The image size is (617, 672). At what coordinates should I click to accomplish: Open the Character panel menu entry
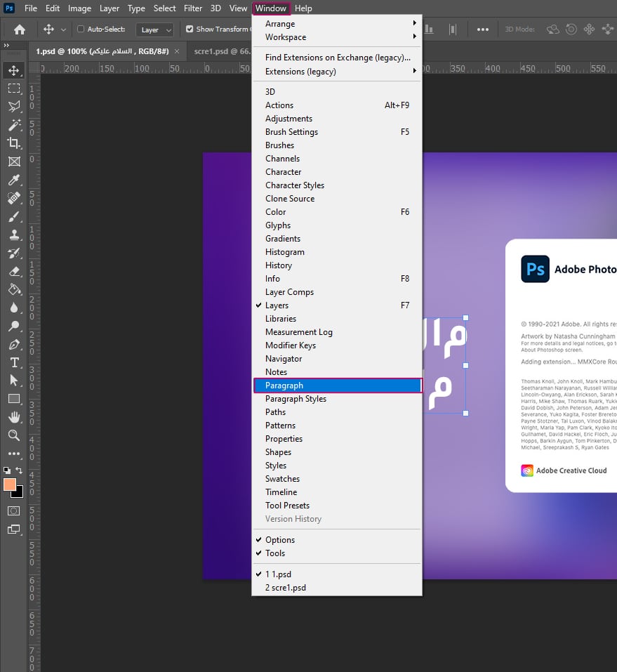pyautogui.click(x=337, y=172)
